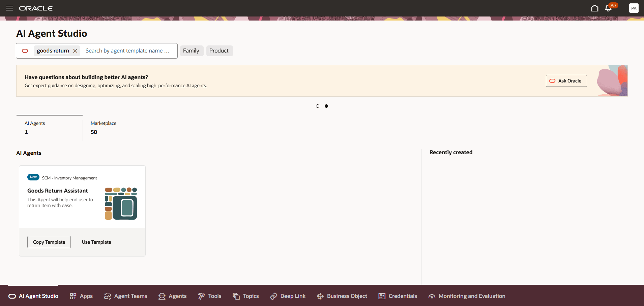This screenshot has height=306, width=644.
Task: Click the Business Object icon
Action: tap(320, 296)
